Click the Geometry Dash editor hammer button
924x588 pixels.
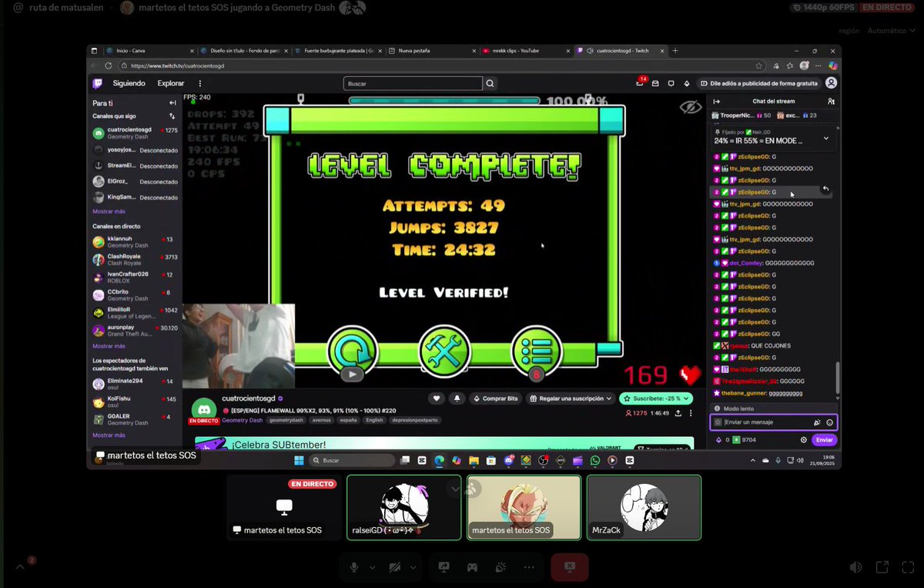click(444, 352)
